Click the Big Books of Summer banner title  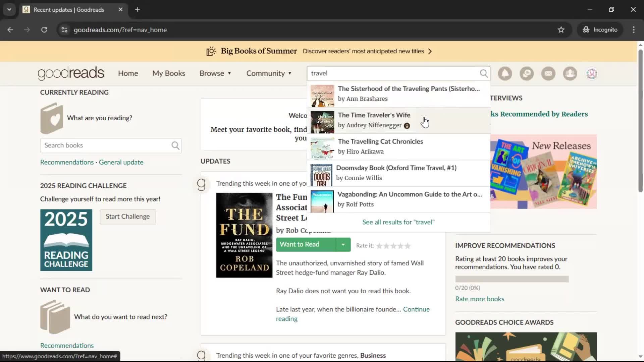pos(259,51)
